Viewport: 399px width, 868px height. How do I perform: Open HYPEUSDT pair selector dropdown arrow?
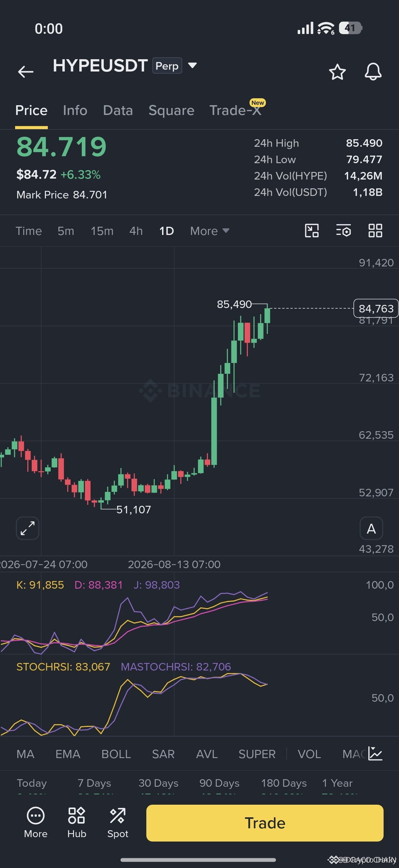192,66
